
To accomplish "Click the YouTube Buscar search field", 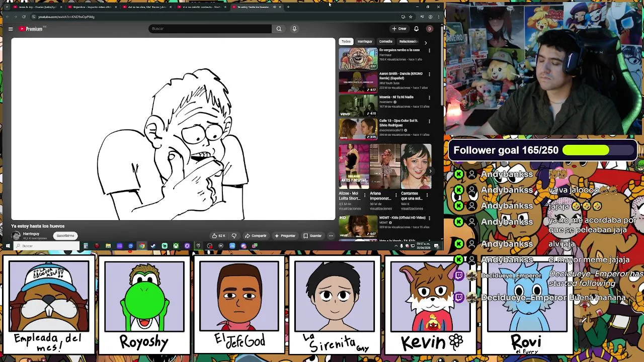I will tap(210, 29).
